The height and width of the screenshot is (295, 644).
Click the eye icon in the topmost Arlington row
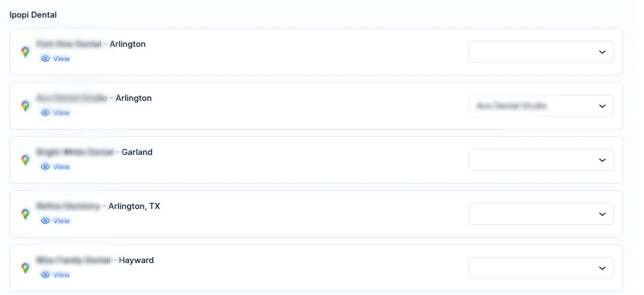(45, 59)
